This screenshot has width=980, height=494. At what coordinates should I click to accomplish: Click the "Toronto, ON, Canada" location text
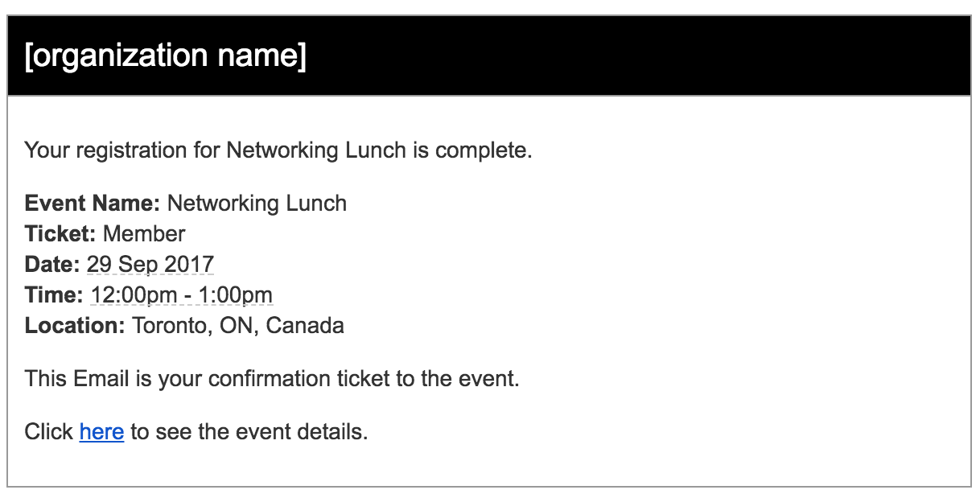[x=238, y=326]
